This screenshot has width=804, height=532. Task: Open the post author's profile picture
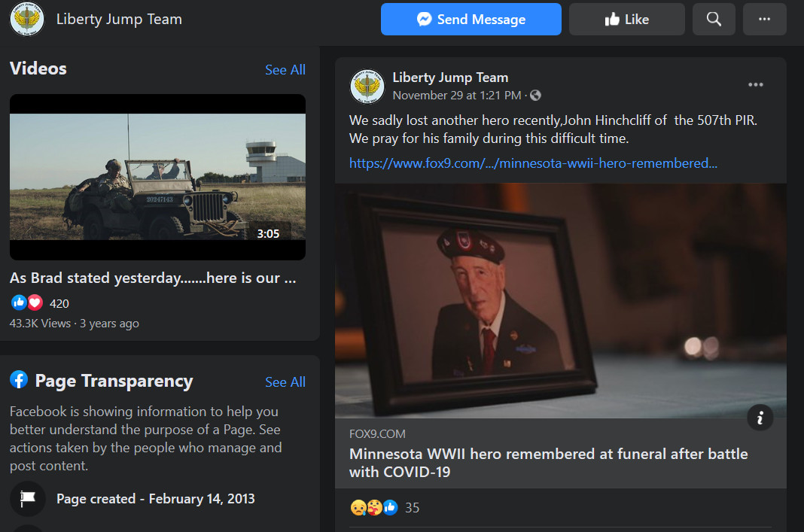click(x=367, y=86)
